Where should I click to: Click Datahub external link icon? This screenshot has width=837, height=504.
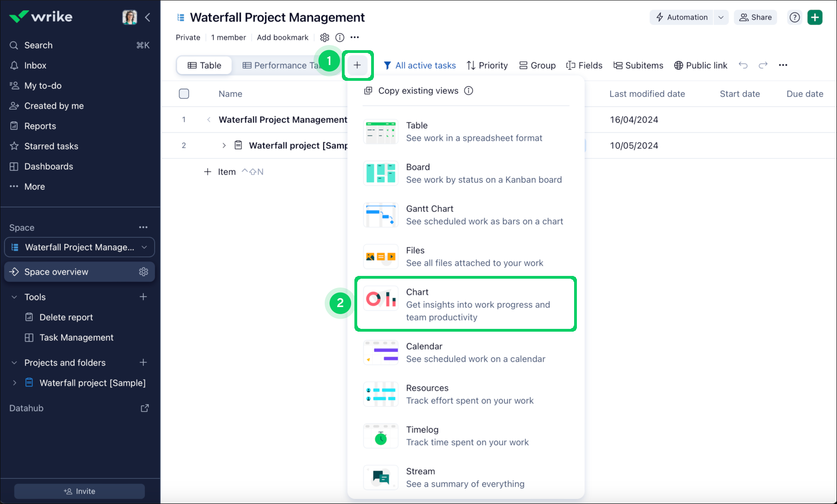145,408
